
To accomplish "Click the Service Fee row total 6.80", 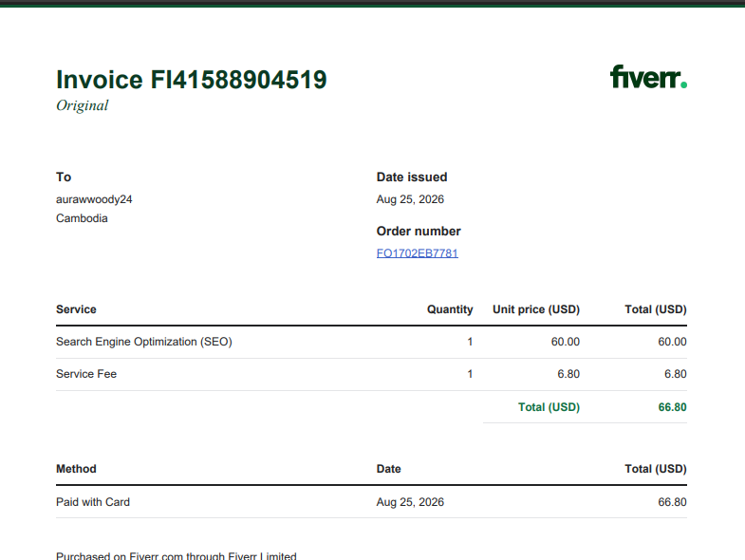I will 676,374.
